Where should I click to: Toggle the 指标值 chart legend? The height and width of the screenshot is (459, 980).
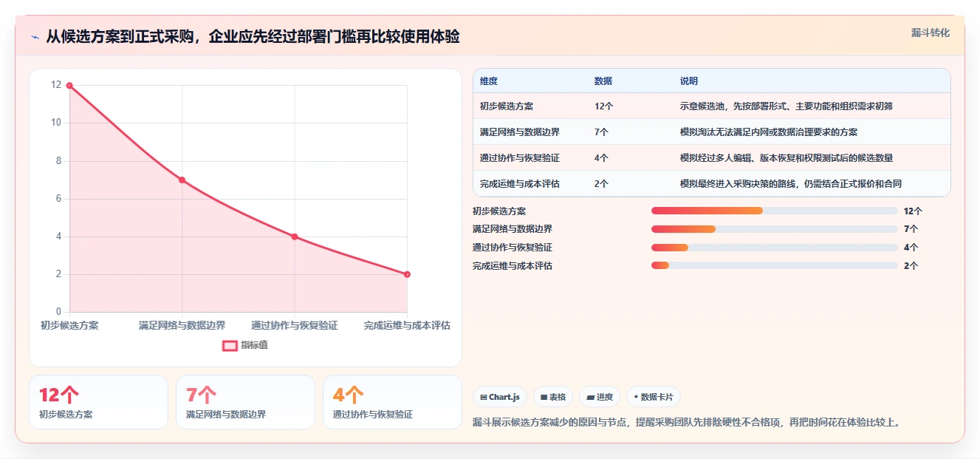(245, 345)
